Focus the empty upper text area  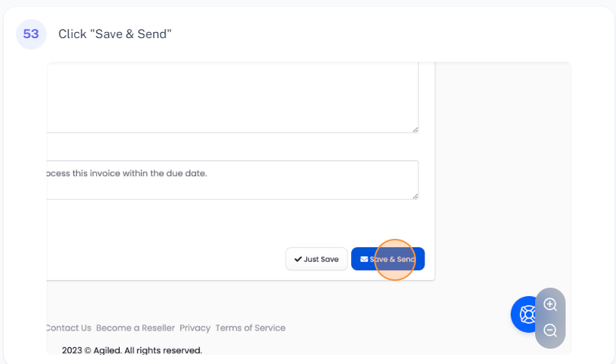coord(229,95)
